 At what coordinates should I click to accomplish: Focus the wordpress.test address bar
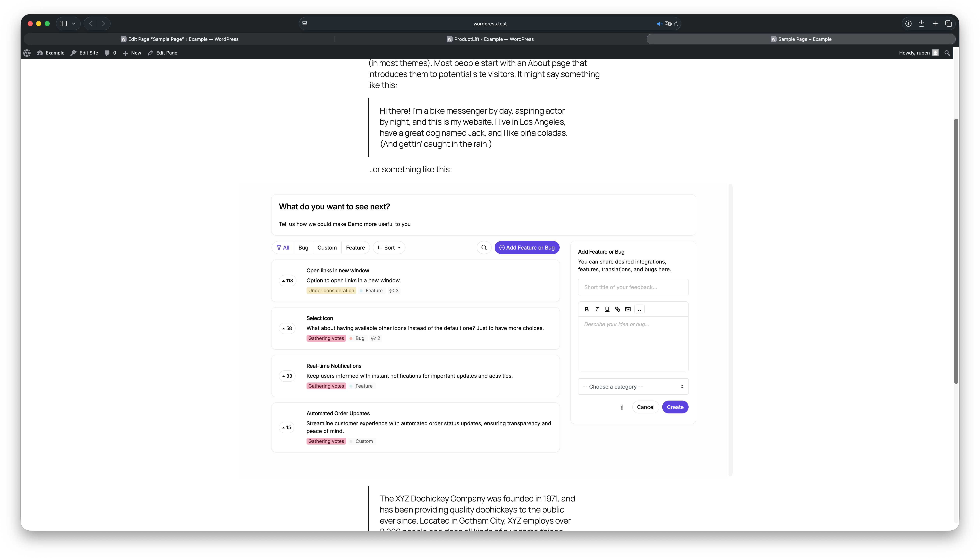pyautogui.click(x=490, y=24)
